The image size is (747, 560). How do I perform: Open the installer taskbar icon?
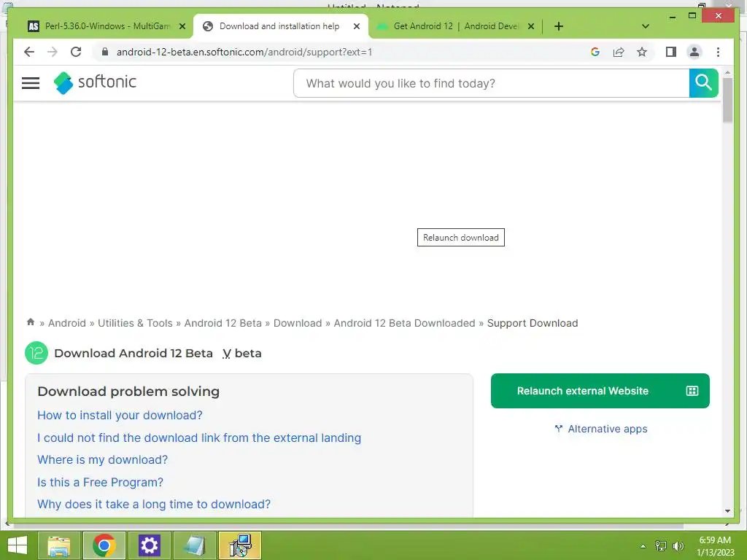tap(239, 545)
